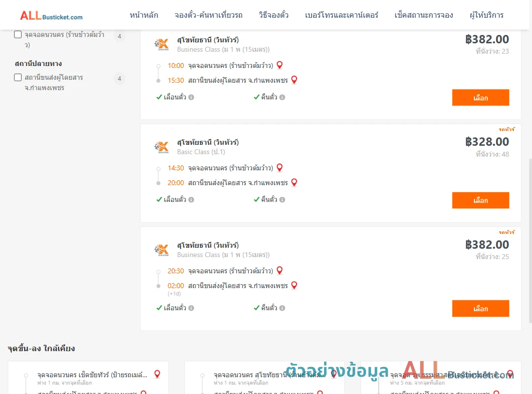Click ที่นั่งว่าง: 23 seat count

coord(492,51)
